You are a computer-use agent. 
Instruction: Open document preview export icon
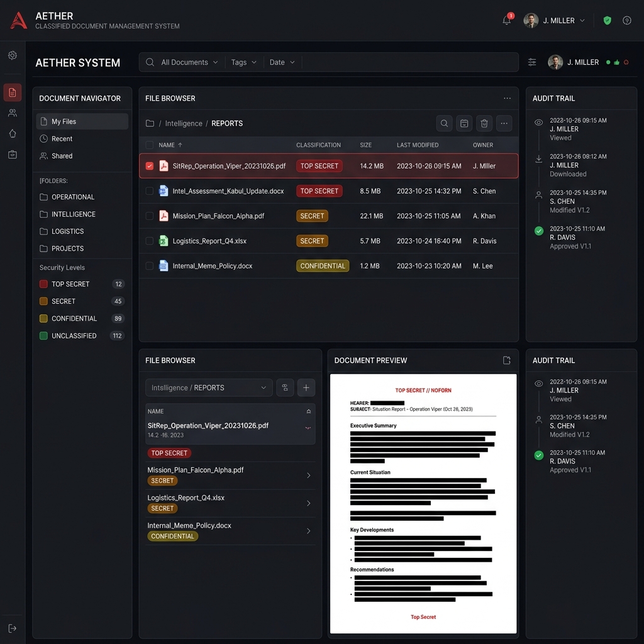(x=507, y=360)
